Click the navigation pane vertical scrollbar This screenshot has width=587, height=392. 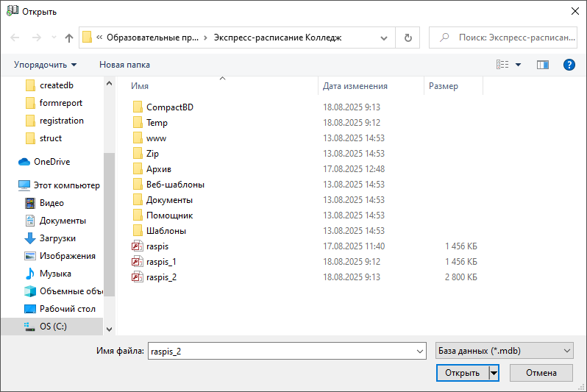110,221
